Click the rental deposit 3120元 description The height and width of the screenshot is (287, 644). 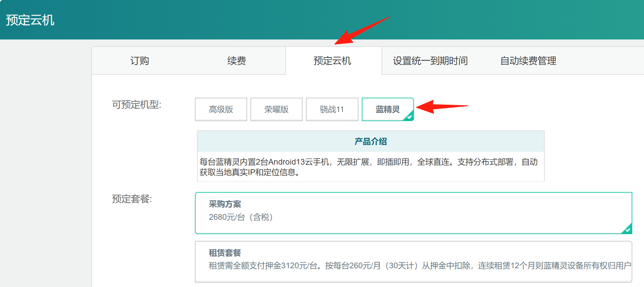[420, 266]
